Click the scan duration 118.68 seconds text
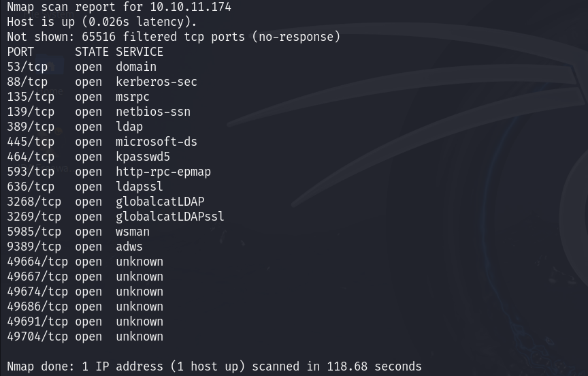Viewport: 588px width, 376px height. click(x=374, y=366)
